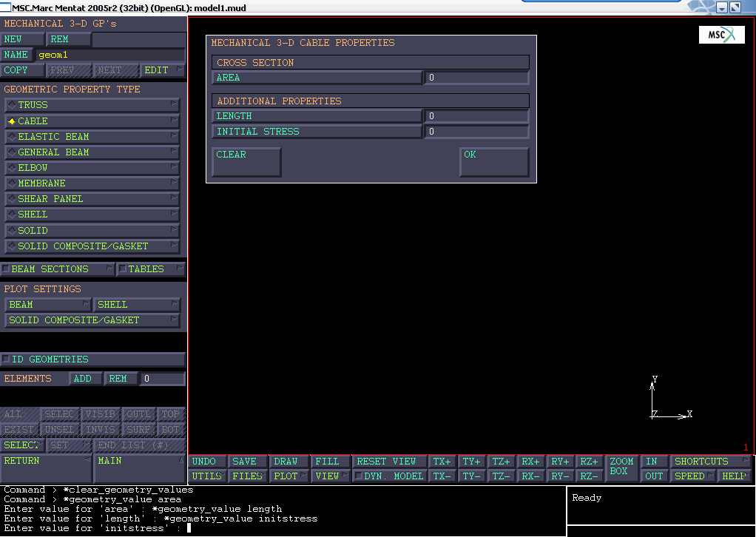This screenshot has width=756, height=537.
Task: Go to MAIN menu
Action: click(139, 468)
